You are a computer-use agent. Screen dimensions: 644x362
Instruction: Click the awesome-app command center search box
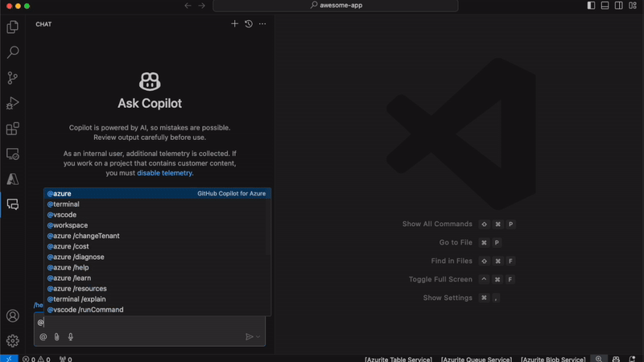336,6
